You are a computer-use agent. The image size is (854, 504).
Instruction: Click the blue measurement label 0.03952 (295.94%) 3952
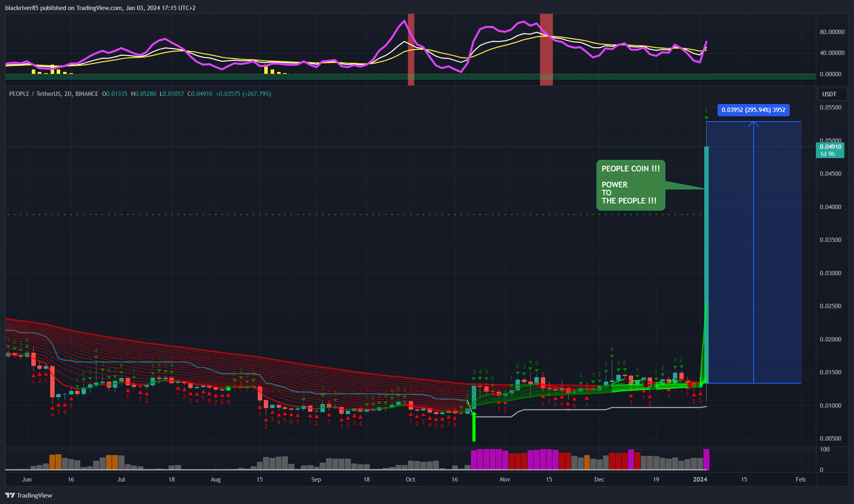coord(753,110)
